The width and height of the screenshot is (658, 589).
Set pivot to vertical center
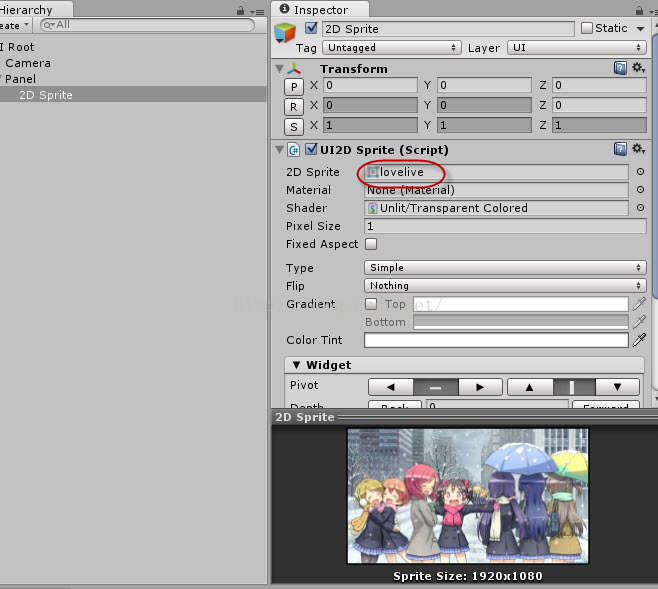click(574, 387)
